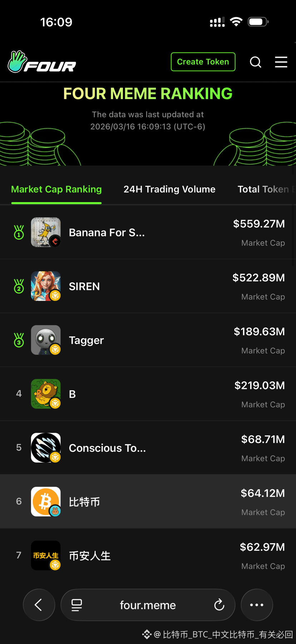Open the Banana For S... token row
Viewport: 296px width, 644px height.
point(148,232)
